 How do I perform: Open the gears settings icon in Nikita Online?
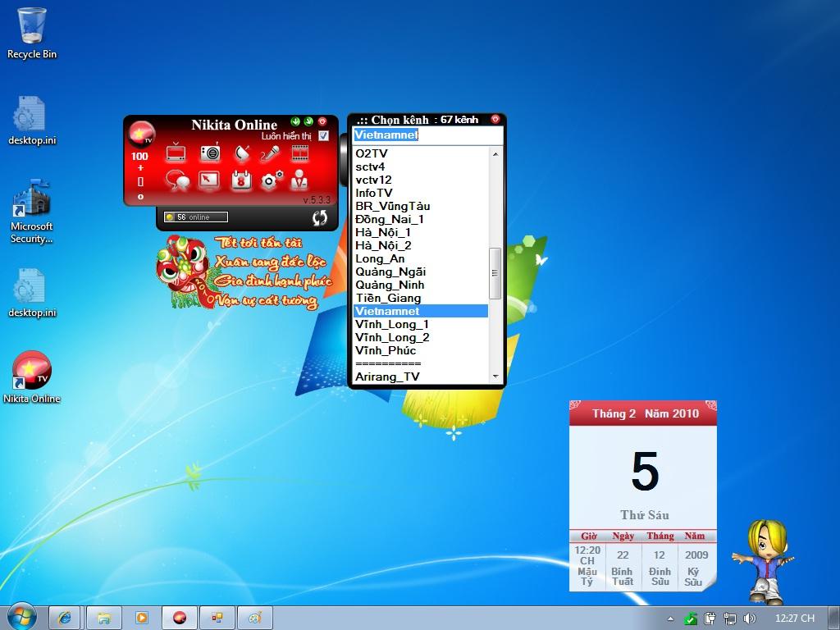click(x=272, y=180)
